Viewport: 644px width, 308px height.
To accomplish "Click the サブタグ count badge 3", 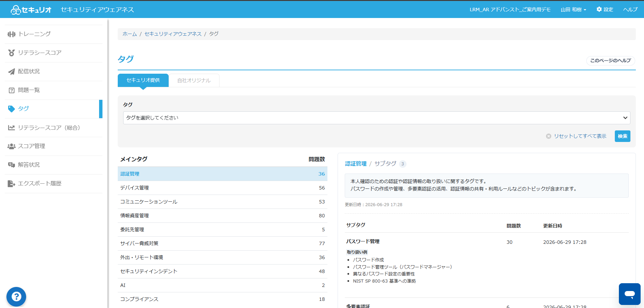I will pos(403,164).
